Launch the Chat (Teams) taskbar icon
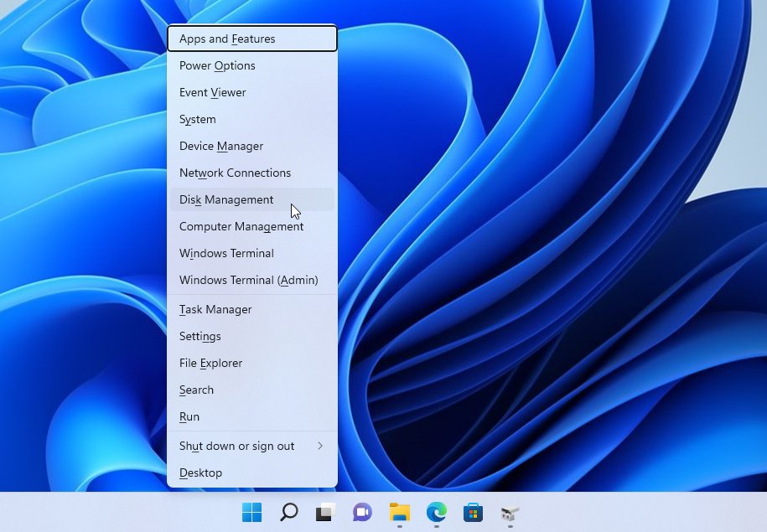 click(x=362, y=512)
